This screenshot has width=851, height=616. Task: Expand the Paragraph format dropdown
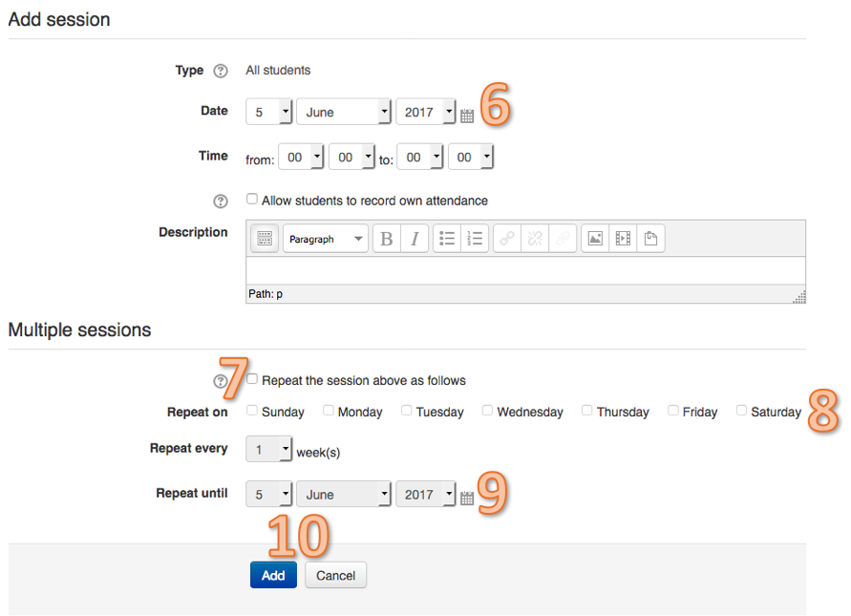(x=325, y=239)
